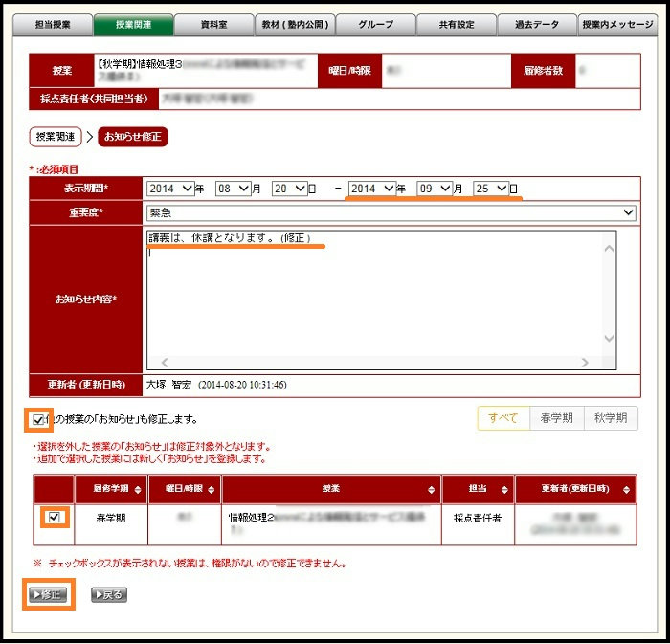Sort by 更新者(更新日時) column arrows

point(629,489)
